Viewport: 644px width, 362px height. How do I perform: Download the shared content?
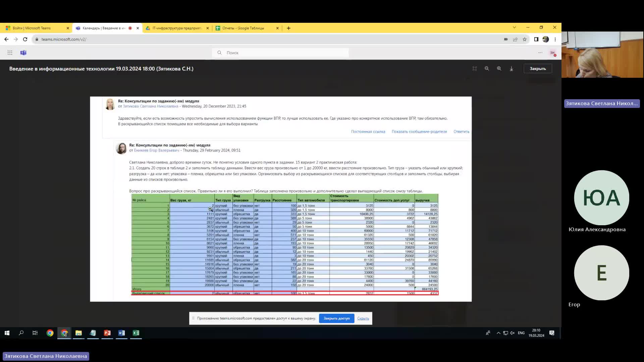coord(512,68)
